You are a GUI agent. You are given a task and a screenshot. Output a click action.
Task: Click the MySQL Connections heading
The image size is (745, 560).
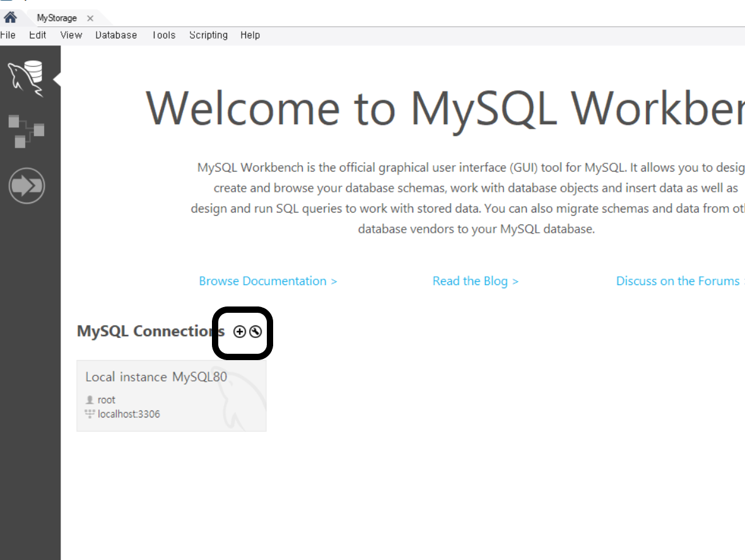coord(151,331)
